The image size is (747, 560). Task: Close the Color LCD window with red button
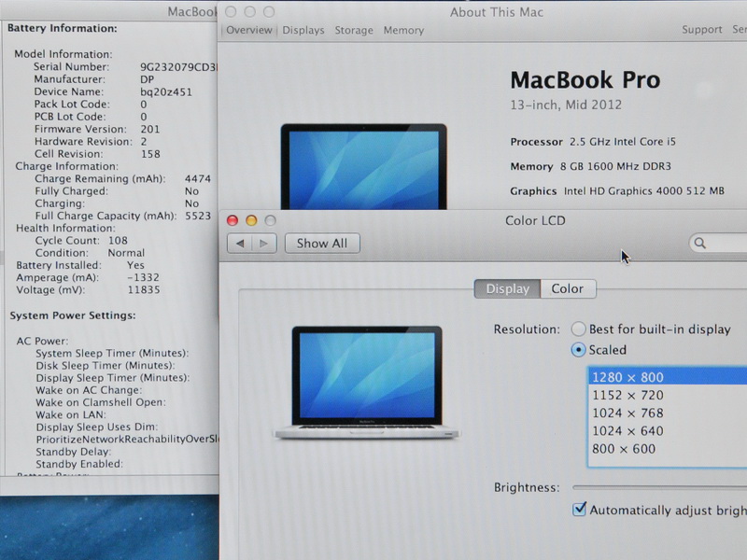click(233, 220)
